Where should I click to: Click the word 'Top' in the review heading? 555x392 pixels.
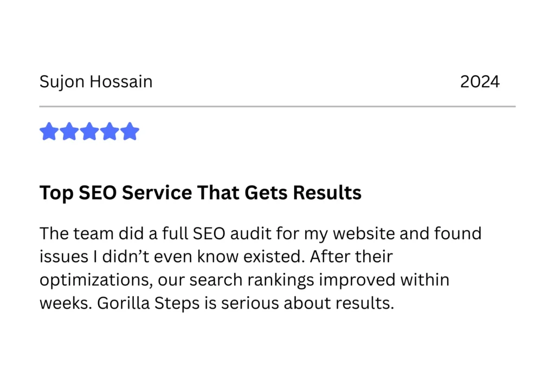pos(56,193)
